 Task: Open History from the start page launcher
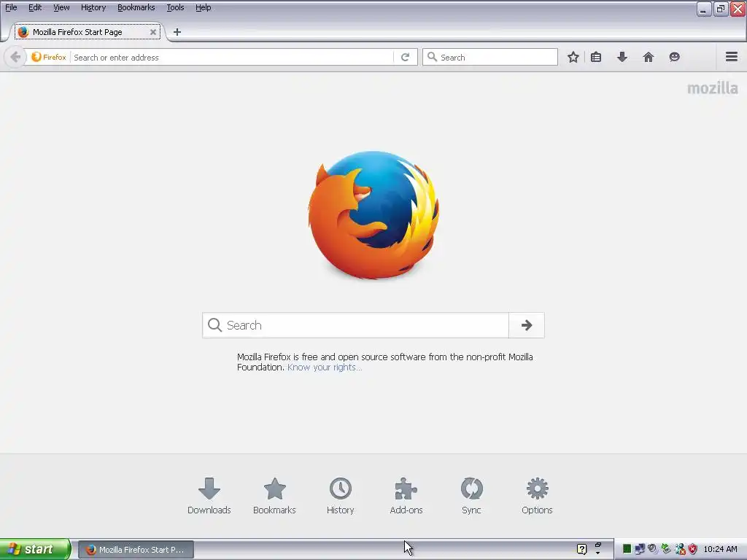(x=340, y=496)
